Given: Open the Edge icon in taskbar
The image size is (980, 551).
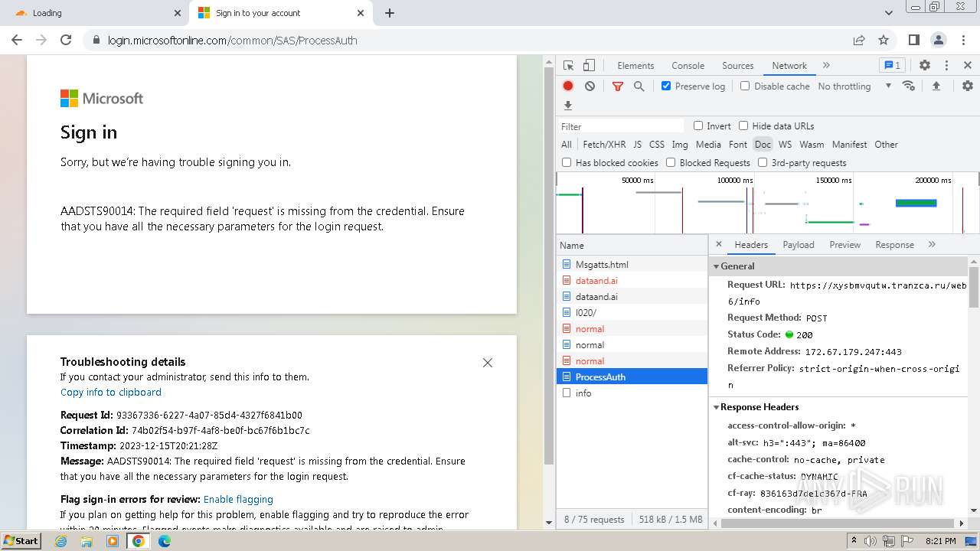Looking at the screenshot, I should coord(165,541).
